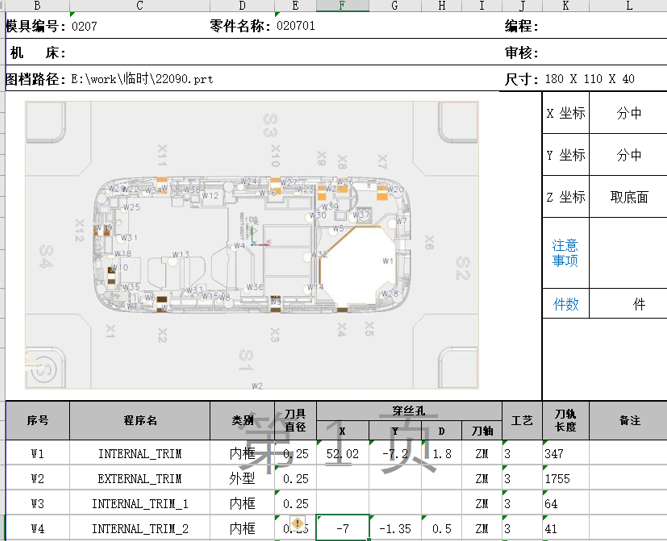The image size is (667, 541).
Task: Click the 工艺 table header
Action: [522, 421]
